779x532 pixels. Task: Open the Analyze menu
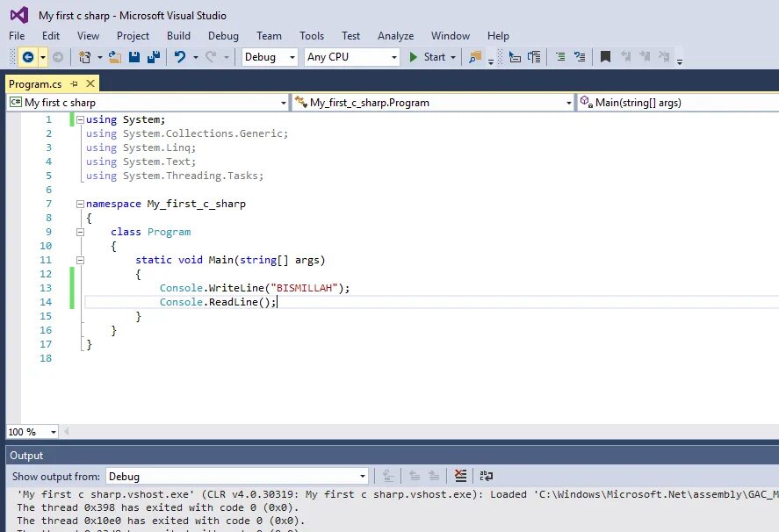point(395,36)
